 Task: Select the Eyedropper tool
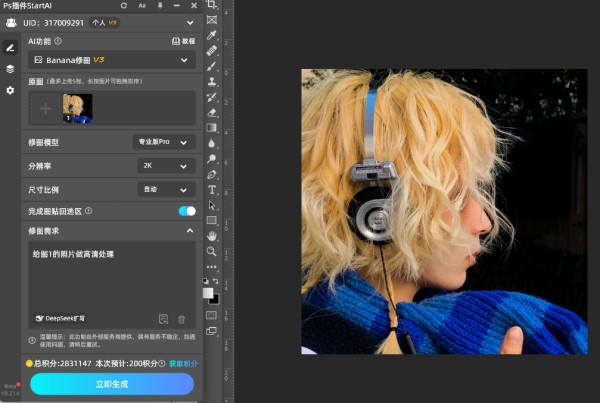click(x=212, y=34)
